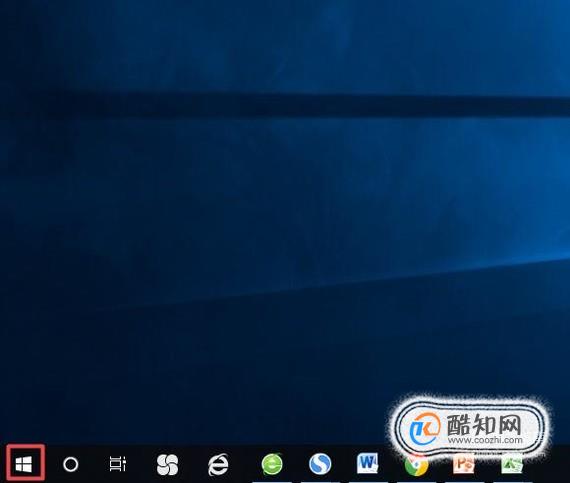
Task: Open Google Chrome from taskbar
Action: 416,466
